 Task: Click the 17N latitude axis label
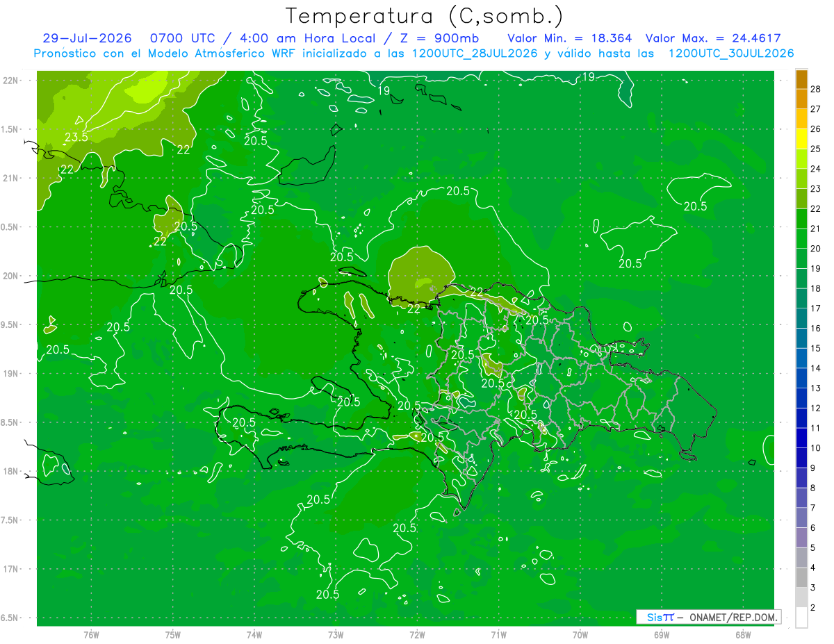tap(10, 569)
